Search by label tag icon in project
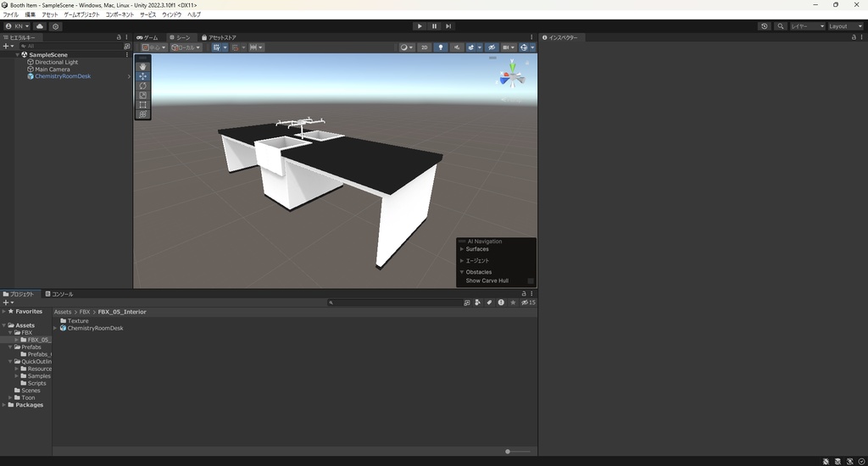 pos(489,302)
